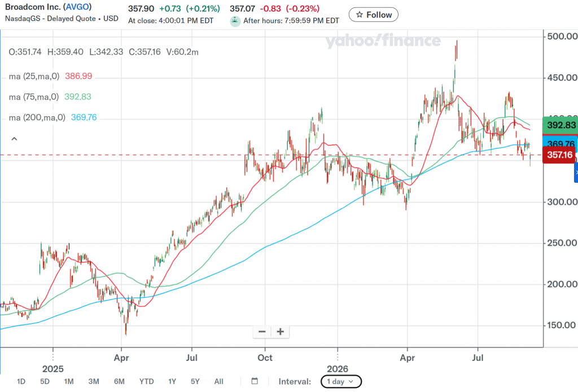Follow the Broadcom stock
Viewport: 578px width, 392px height.
(x=374, y=15)
